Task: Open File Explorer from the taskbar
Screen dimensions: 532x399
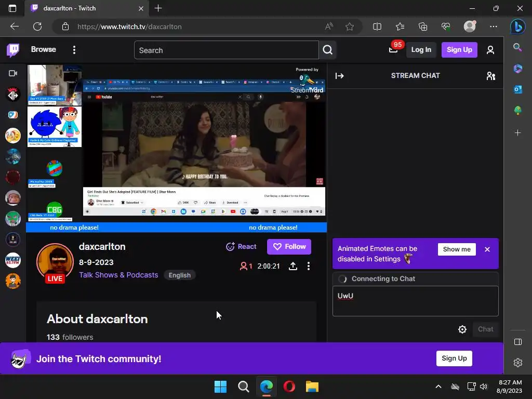Action: (312, 387)
